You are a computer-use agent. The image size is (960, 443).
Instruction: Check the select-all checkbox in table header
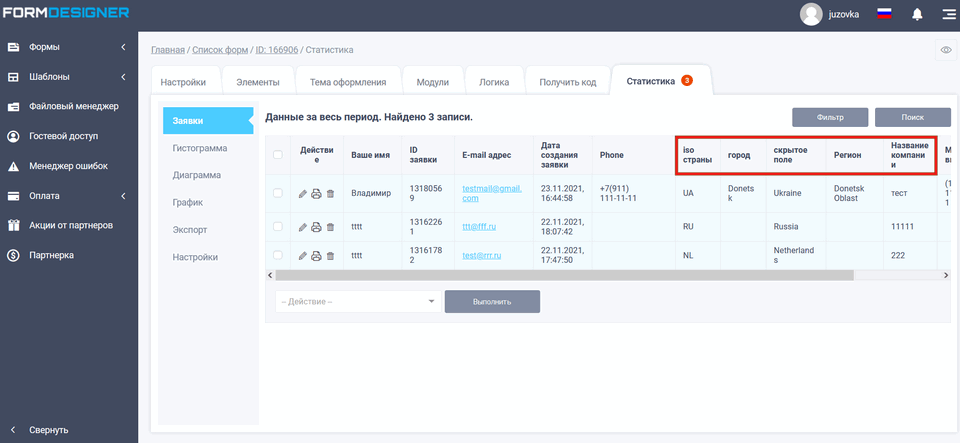tap(278, 155)
